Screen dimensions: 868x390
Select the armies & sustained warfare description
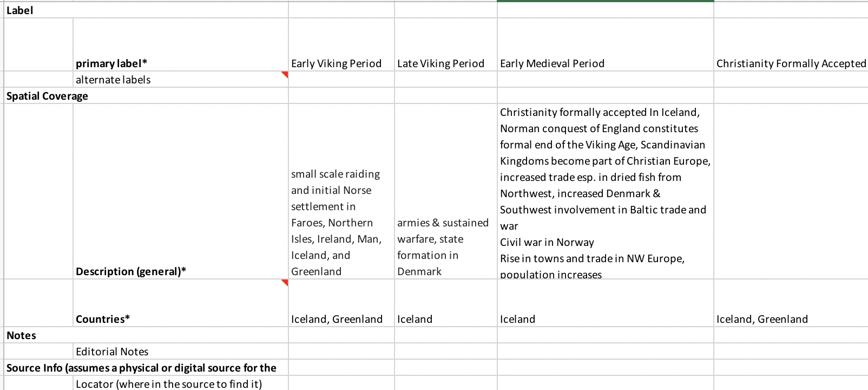point(446,191)
